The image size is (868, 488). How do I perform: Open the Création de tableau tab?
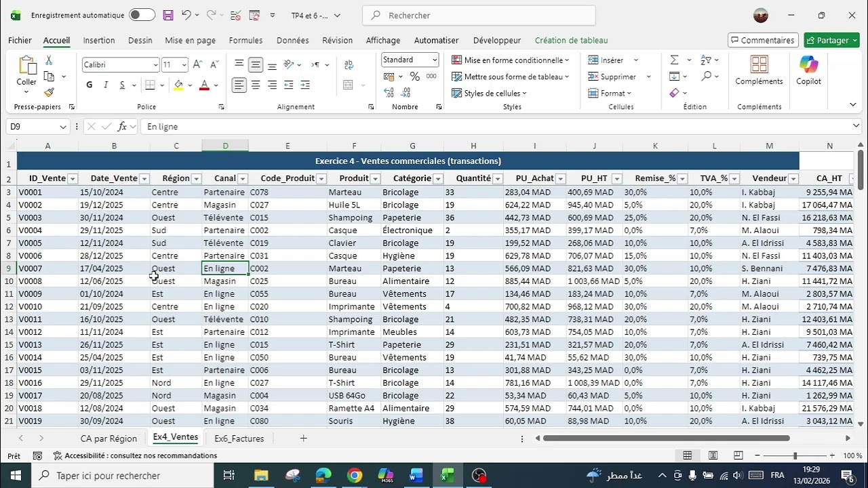pos(571,41)
